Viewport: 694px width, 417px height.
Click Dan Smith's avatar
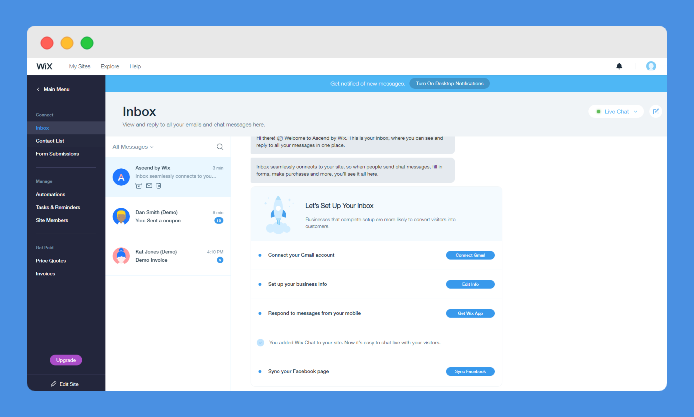(121, 216)
